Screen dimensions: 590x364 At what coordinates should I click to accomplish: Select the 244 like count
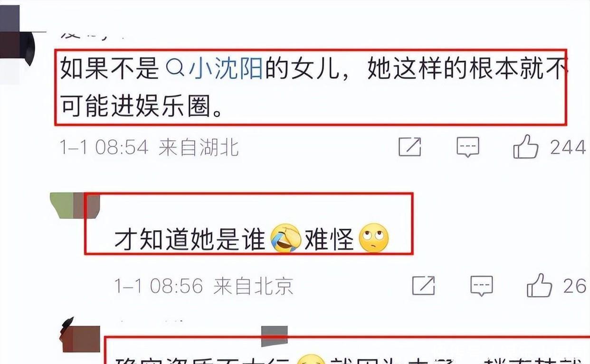pos(568,147)
